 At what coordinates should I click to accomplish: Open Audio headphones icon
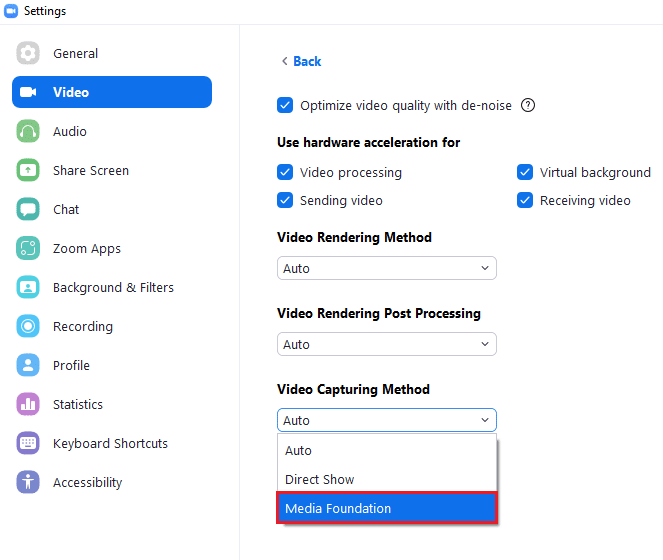pyautogui.click(x=28, y=131)
